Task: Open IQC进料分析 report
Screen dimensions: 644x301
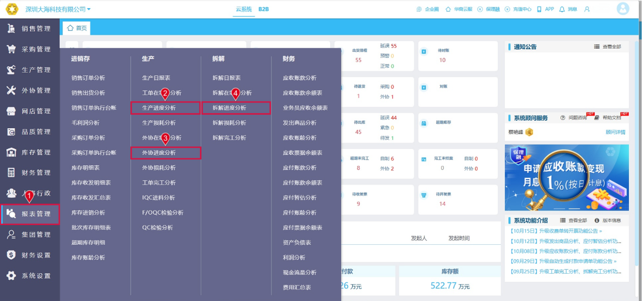Action: point(158,198)
